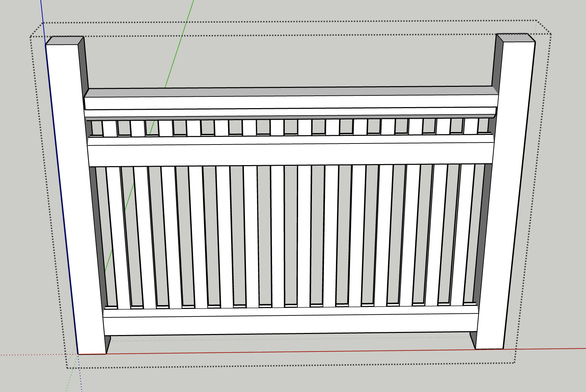Viewport: 586px width, 392px height.
Task: Select the right fence post front face
Action: [x=505, y=192]
